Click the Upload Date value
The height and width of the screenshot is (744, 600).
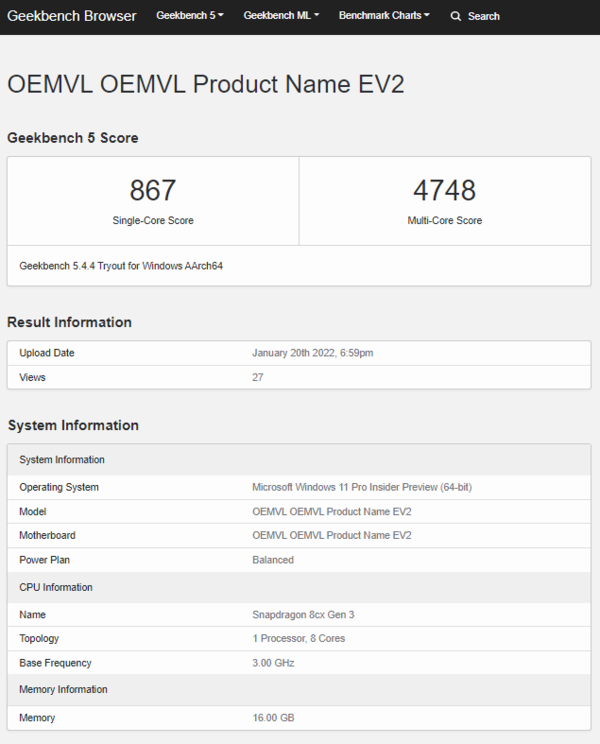tap(313, 353)
